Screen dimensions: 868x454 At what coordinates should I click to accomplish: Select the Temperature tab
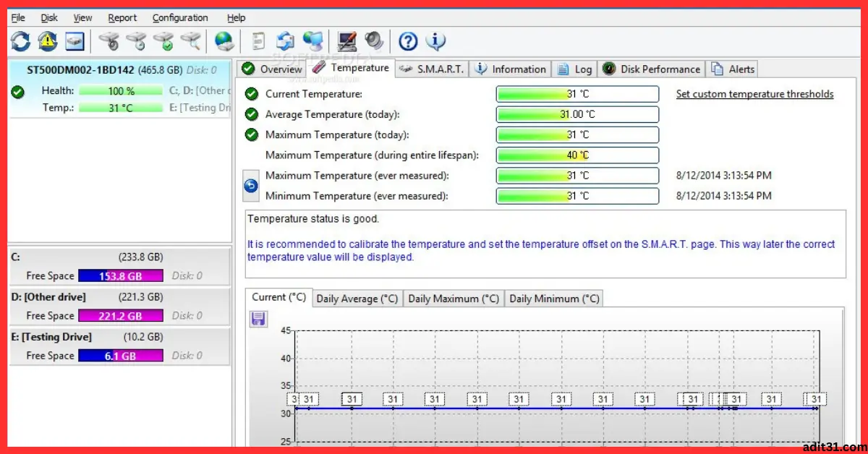point(351,67)
